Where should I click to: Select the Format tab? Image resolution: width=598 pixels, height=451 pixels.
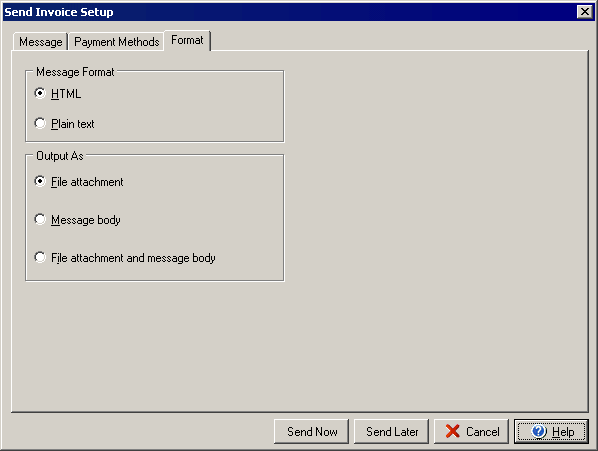[187, 40]
